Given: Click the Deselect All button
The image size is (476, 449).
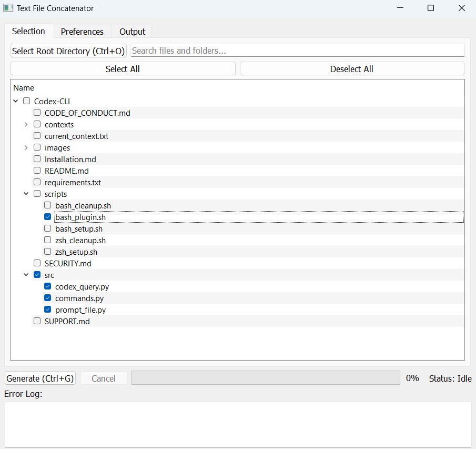Looking at the screenshot, I should (352, 69).
